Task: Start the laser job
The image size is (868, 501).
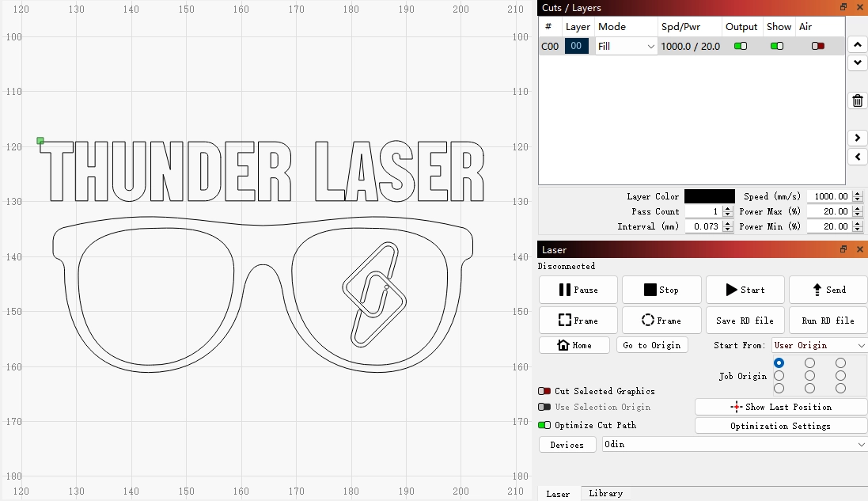Action: point(745,290)
